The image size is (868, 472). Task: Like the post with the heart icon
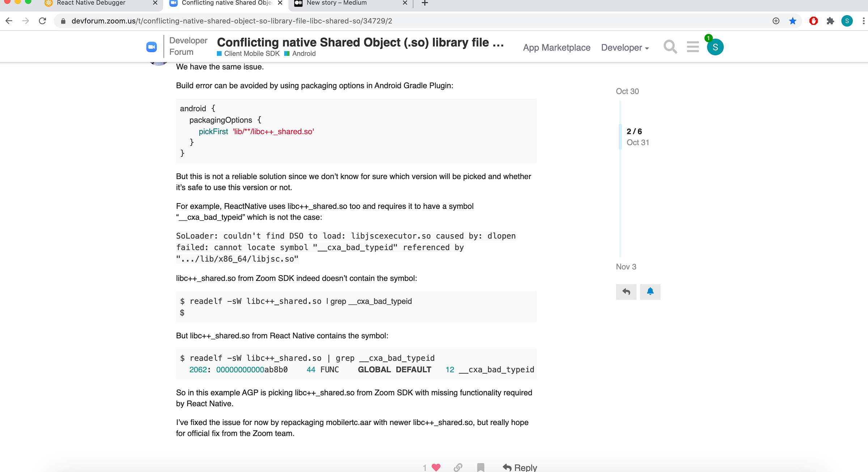pos(436,467)
